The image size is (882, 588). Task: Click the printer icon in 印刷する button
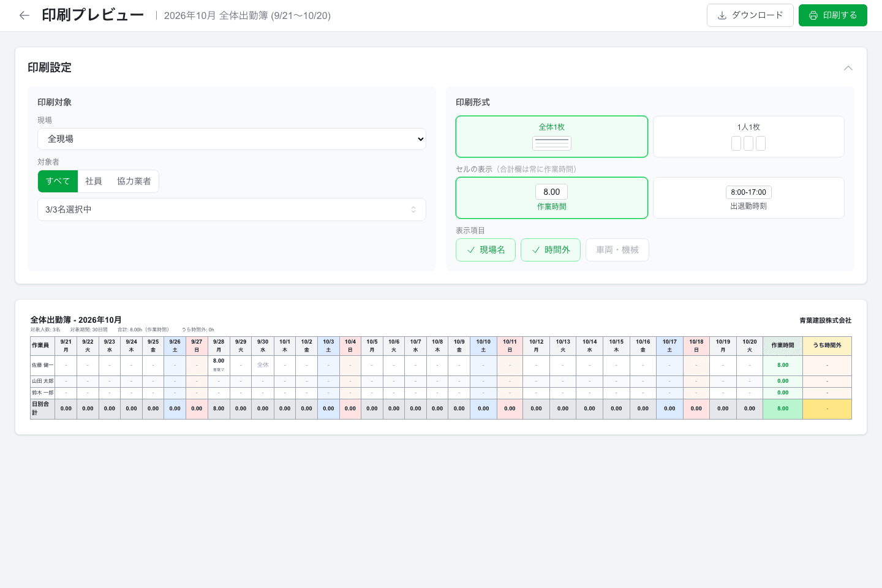(x=813, y=15)
